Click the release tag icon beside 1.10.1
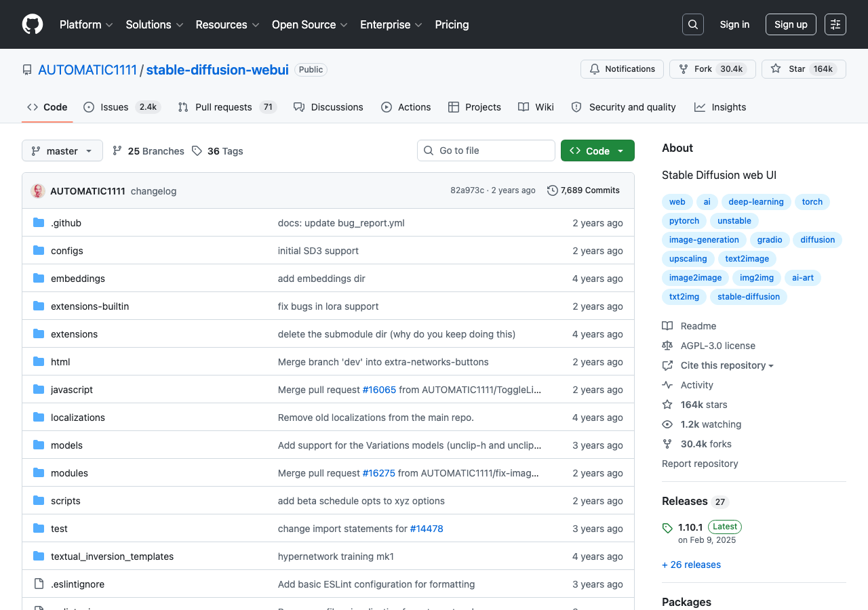 coord(667,527)
